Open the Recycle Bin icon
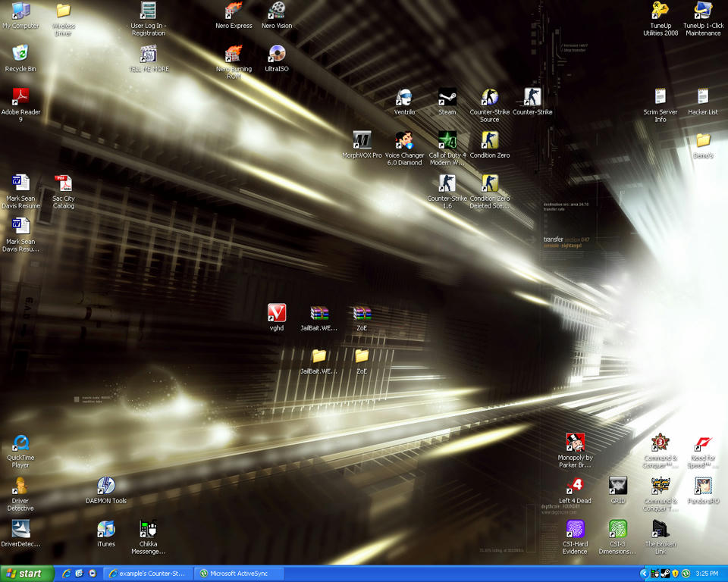Viewport: 728px width, 582px height. tap(20, 59)
